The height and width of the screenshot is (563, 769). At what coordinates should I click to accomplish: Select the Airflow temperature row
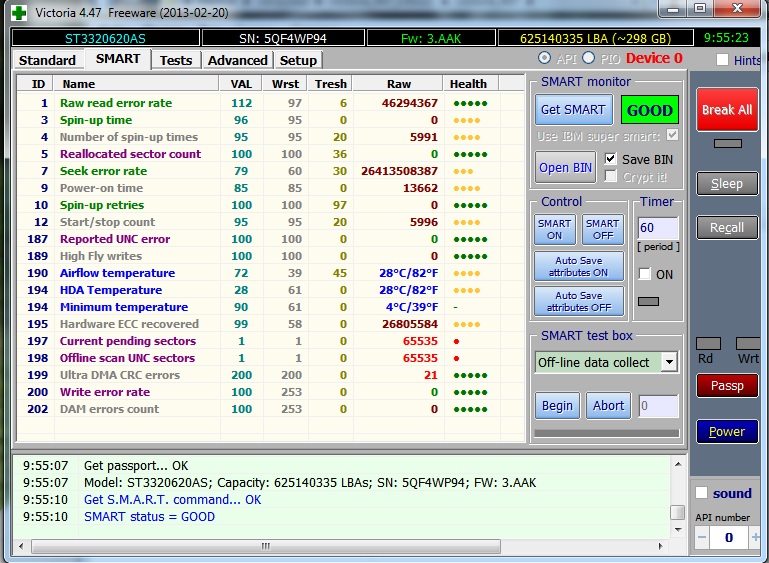coord(271,273)
